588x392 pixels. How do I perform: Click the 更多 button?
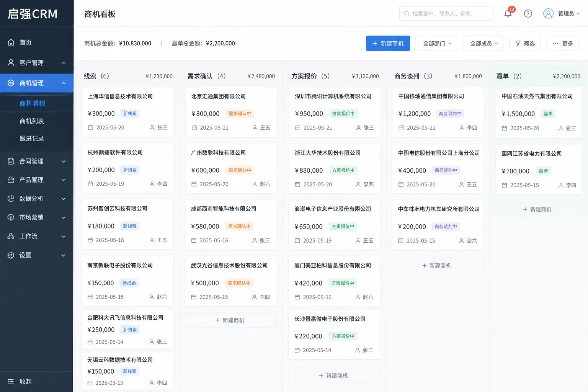(x=562, y=43)
